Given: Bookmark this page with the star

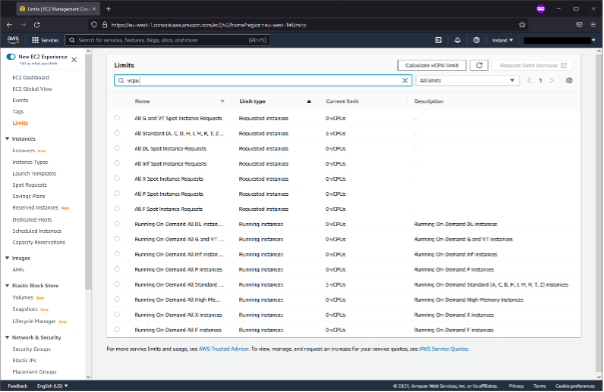Looking at the screenshot, I should pyautogui.click(x=522, y=25).
